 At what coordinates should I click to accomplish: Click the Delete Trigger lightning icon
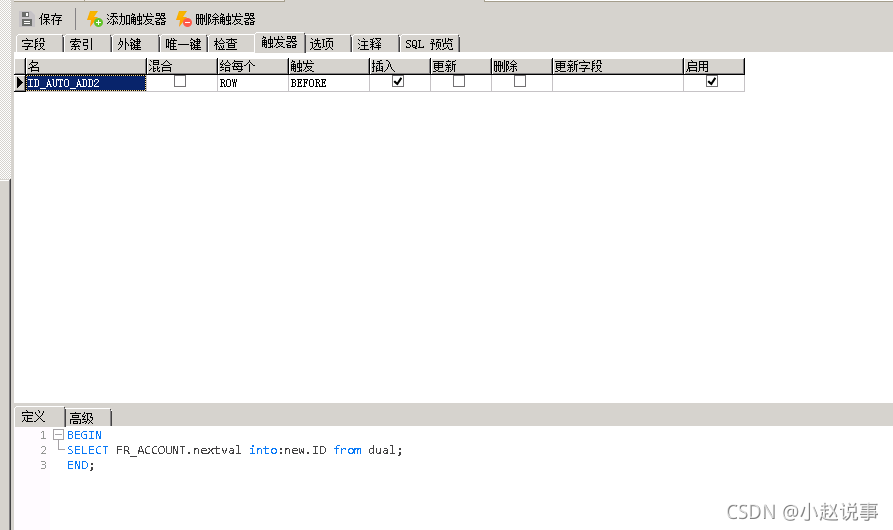click(x=183, y=19)
